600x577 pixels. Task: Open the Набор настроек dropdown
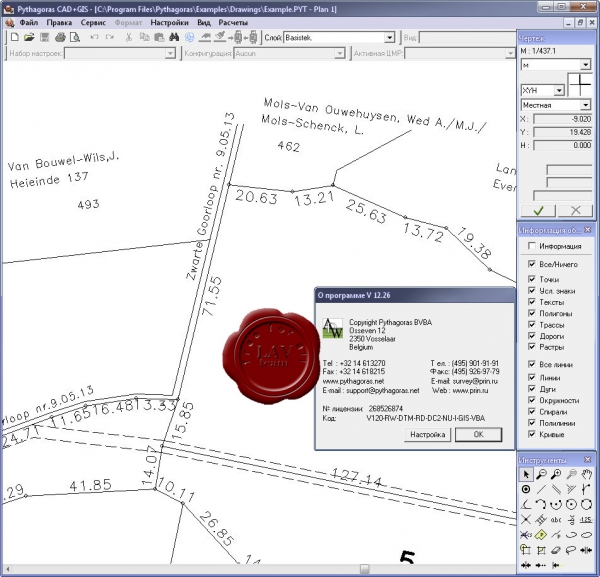[x=170, y=53]
